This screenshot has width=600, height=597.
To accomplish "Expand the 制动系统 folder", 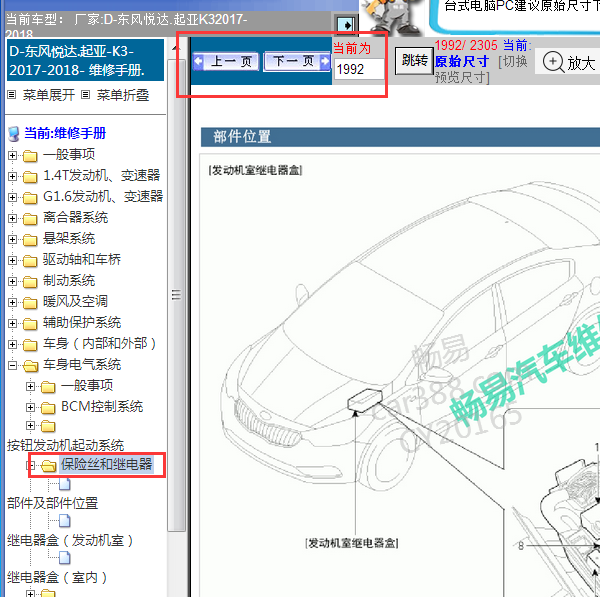I will tap(12, 281).
